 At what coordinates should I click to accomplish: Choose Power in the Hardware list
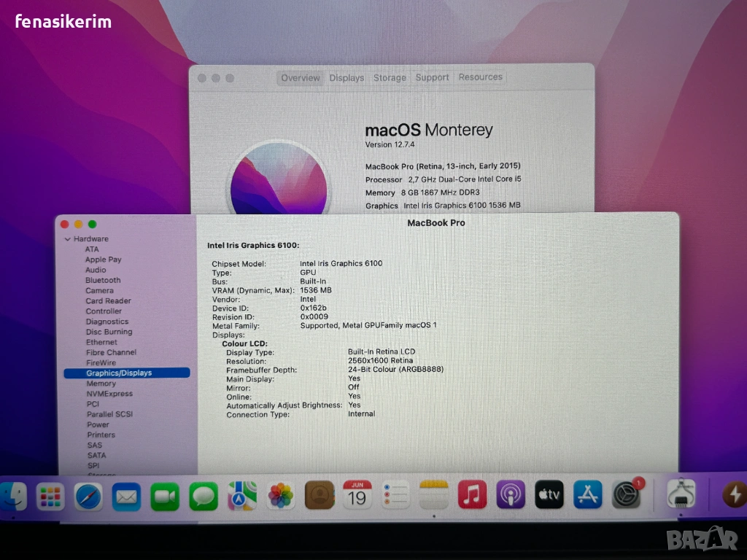[x=98, y=424]
